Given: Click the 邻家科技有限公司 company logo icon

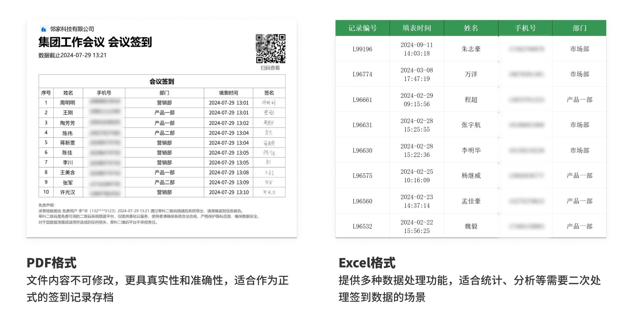Looking at the screenshot, I should point(43,29).
